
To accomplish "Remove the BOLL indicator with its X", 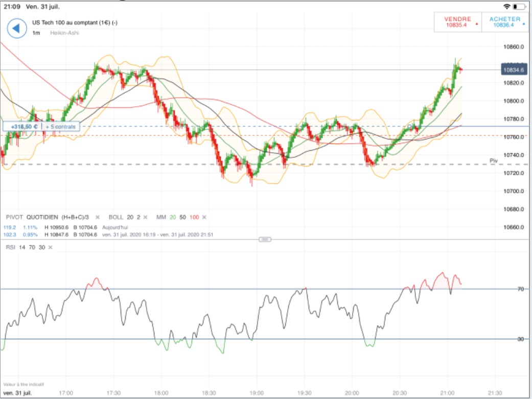I will click(x=145, y=217).
